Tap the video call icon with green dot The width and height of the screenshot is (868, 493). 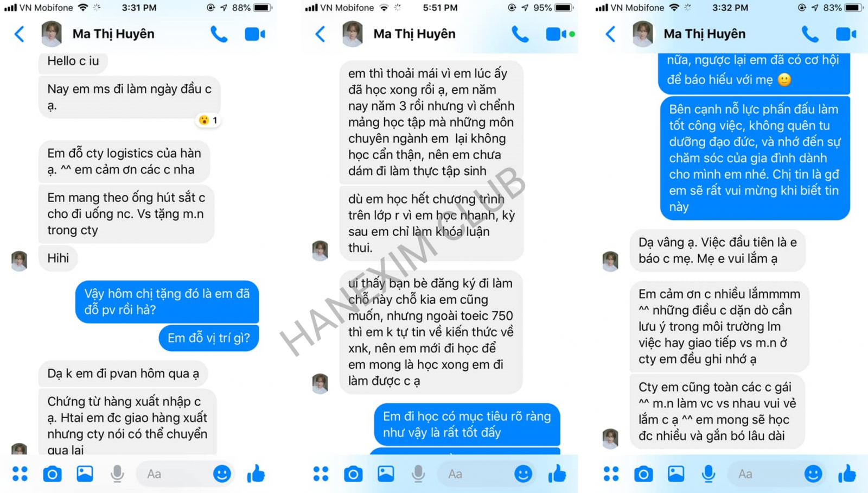coord(560,34)
